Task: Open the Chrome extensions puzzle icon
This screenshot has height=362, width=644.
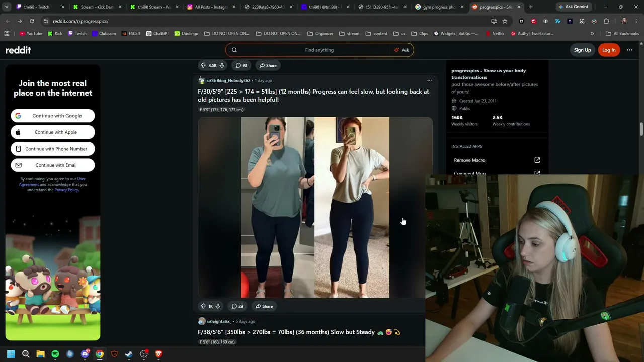Action: pyautogui.click(x=606, y=21)
